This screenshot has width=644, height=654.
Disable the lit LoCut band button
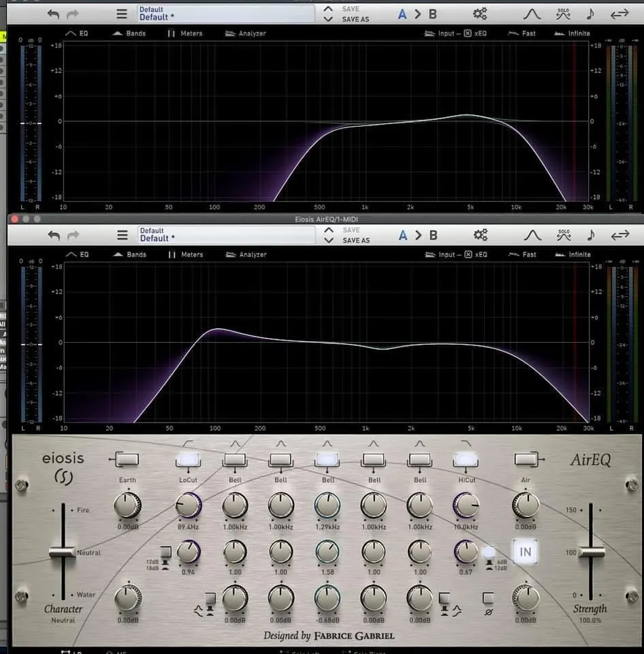[x=188, y=460]
